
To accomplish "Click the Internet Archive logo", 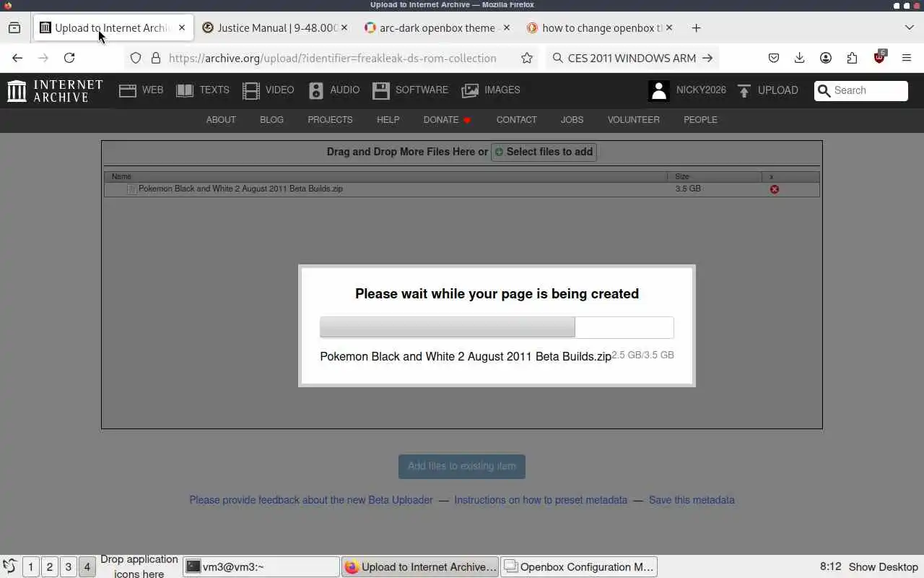I will pyautogui.click(x=55, y=90).
